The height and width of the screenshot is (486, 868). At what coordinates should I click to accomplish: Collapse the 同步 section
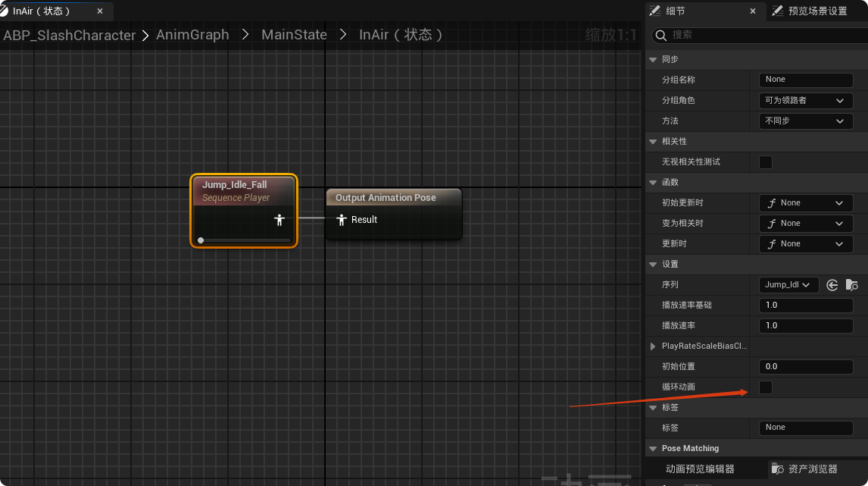pyautogui.click(x=653, y=59)
